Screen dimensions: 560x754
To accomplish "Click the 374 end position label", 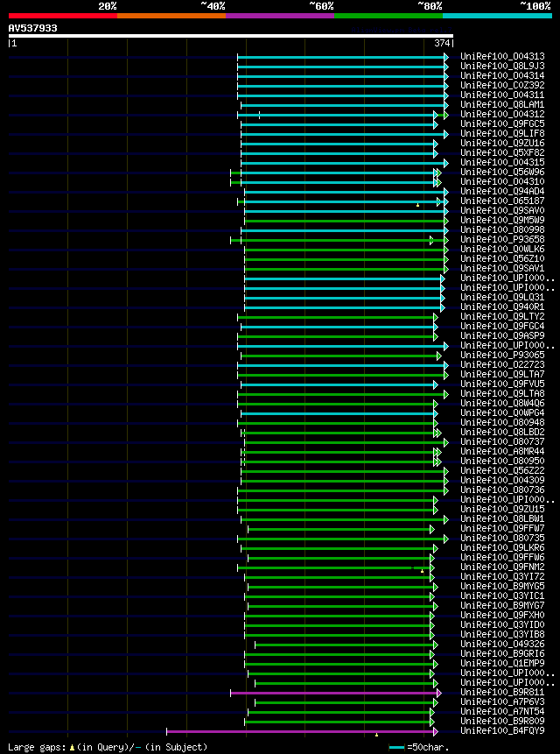I will 442,43.
